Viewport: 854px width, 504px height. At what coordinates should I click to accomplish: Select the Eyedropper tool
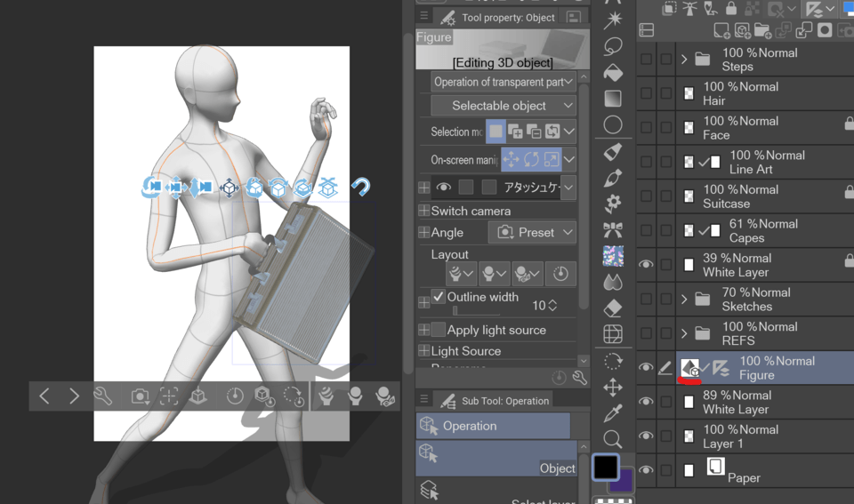(x=613, y=413)
